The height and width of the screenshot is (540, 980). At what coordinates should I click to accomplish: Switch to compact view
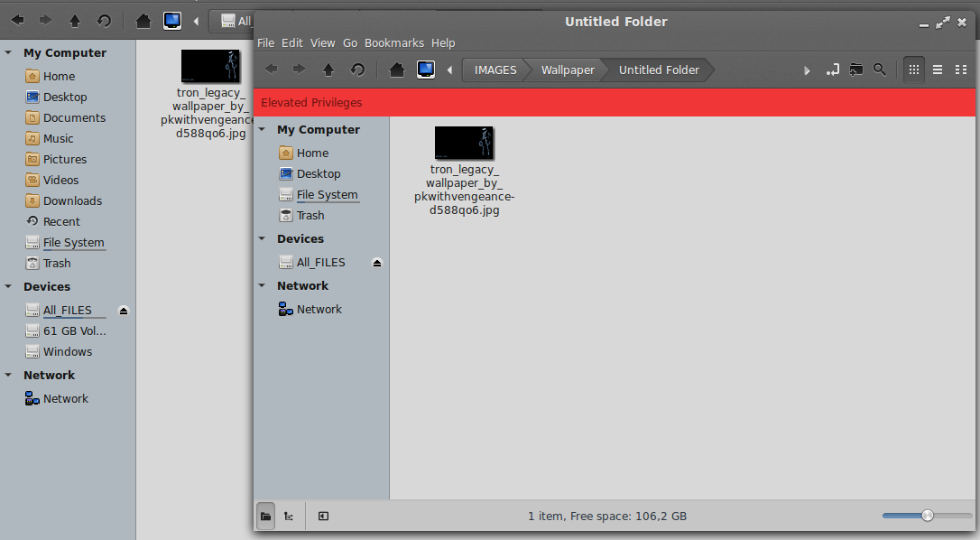961,70
